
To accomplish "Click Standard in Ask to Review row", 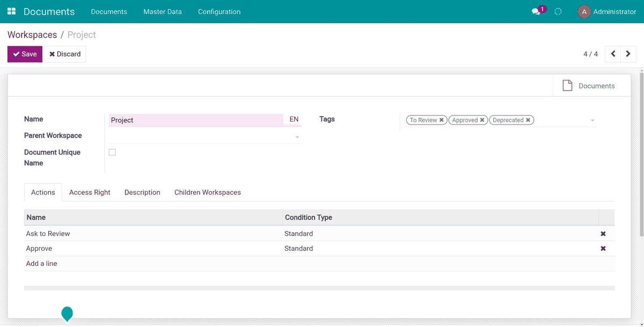I will [299, 234].
